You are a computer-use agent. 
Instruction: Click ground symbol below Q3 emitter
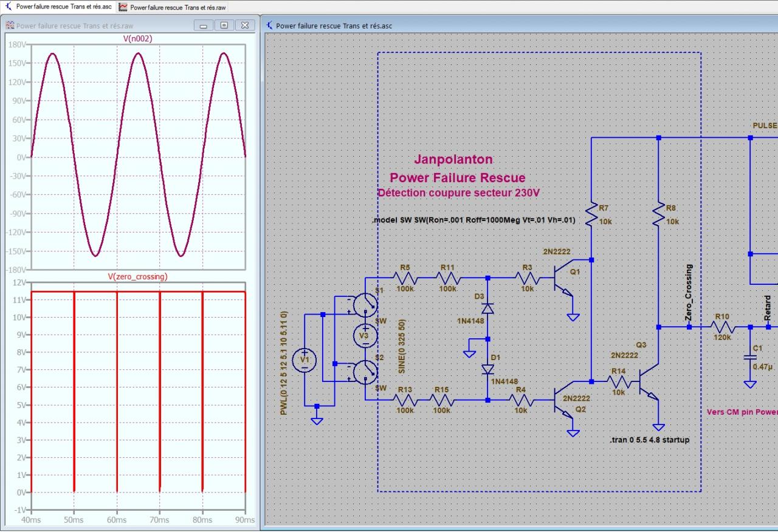coord(658,427)
